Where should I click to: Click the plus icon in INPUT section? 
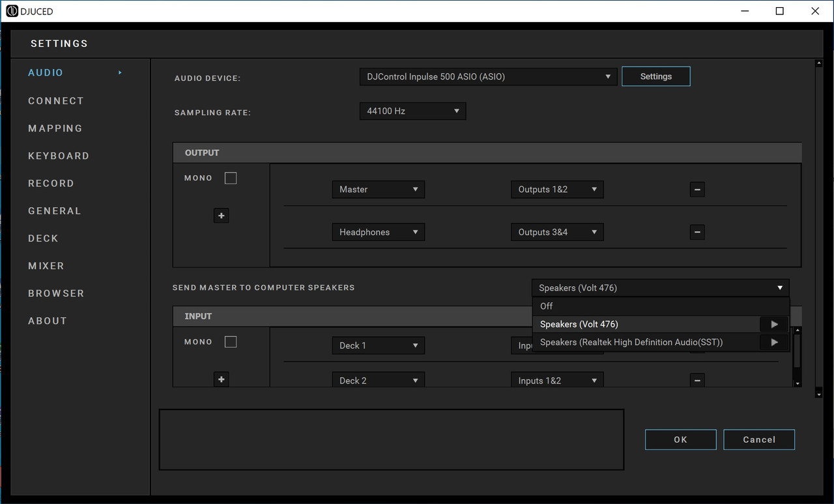pyautogui.click(x=222, y=379)
